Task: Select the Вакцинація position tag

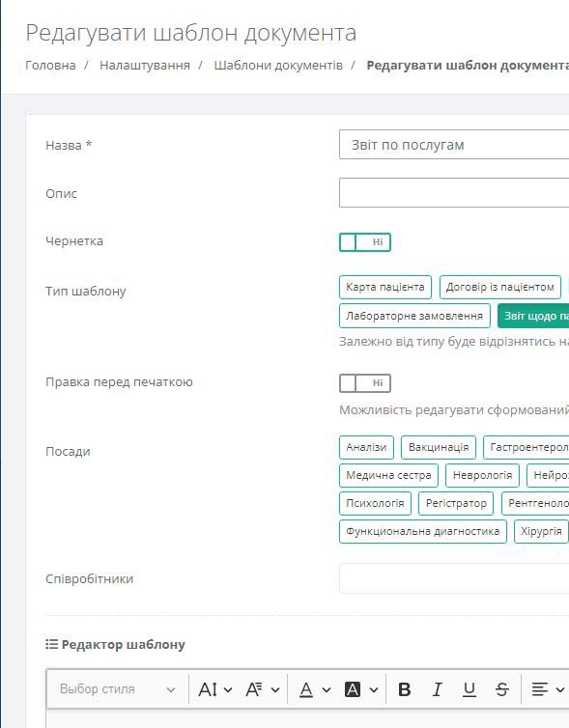Action: point(438,447)
